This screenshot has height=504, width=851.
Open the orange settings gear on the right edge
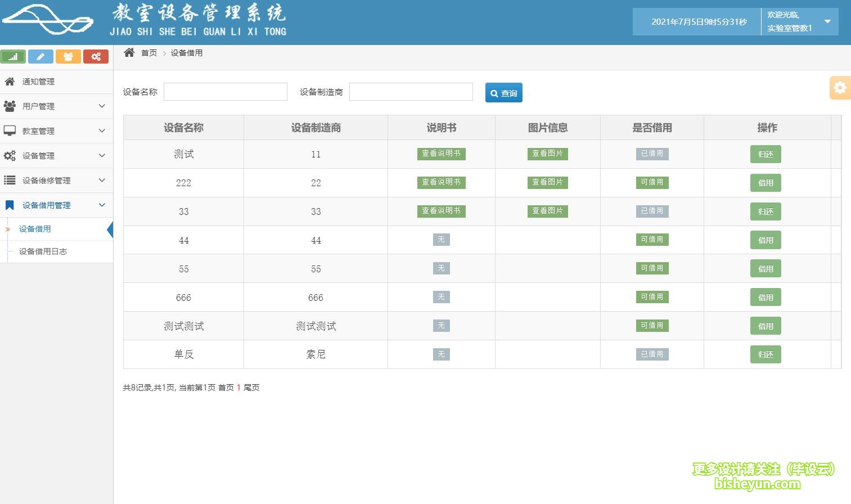[840, 88]
